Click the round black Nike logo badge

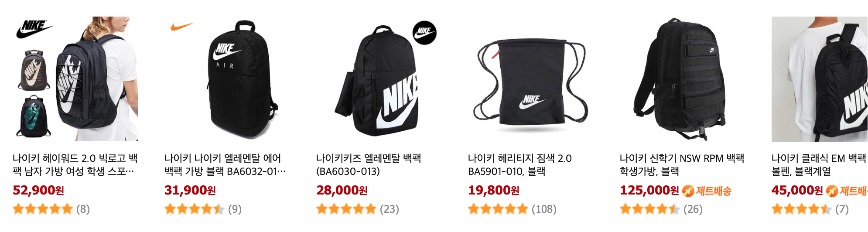click(x=424, y=33)
